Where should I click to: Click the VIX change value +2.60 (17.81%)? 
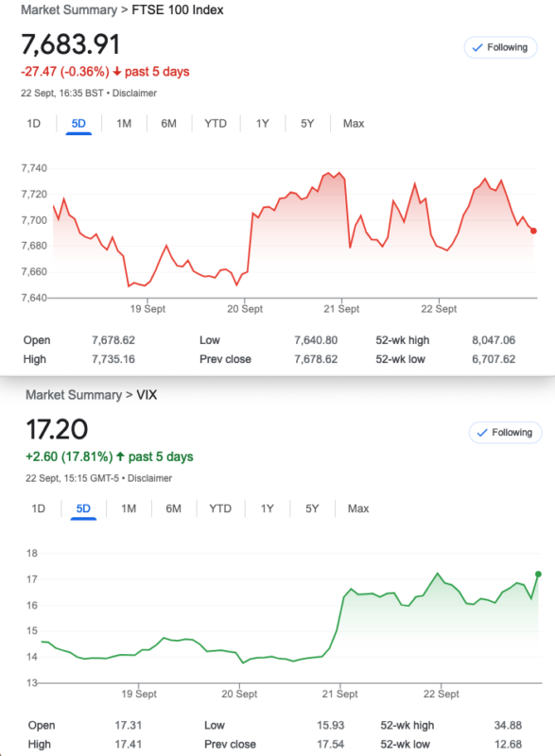pos(69,456)
